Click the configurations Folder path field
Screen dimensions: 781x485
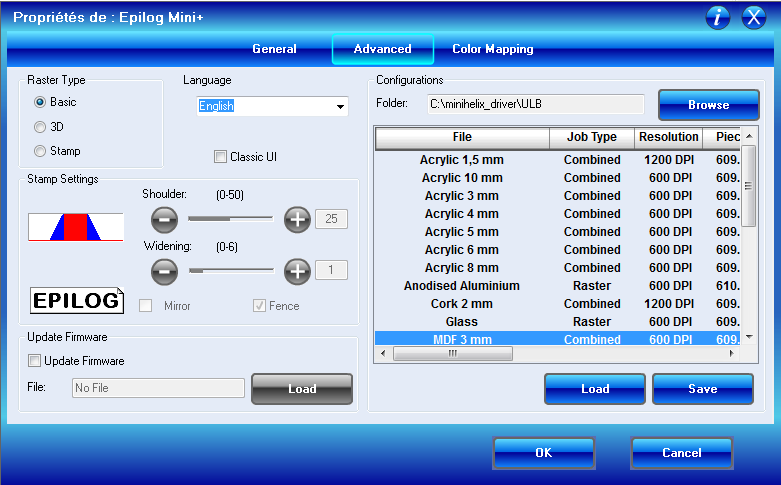(535, 104)
